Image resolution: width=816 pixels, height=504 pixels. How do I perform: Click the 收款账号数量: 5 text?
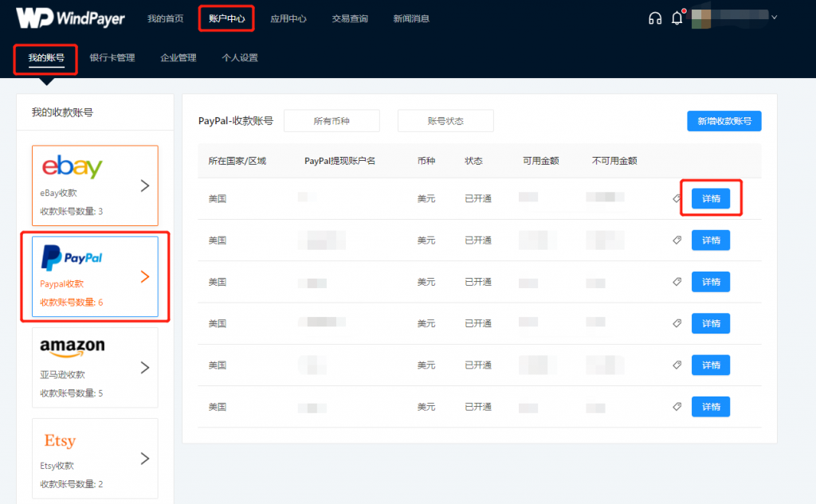71,393
